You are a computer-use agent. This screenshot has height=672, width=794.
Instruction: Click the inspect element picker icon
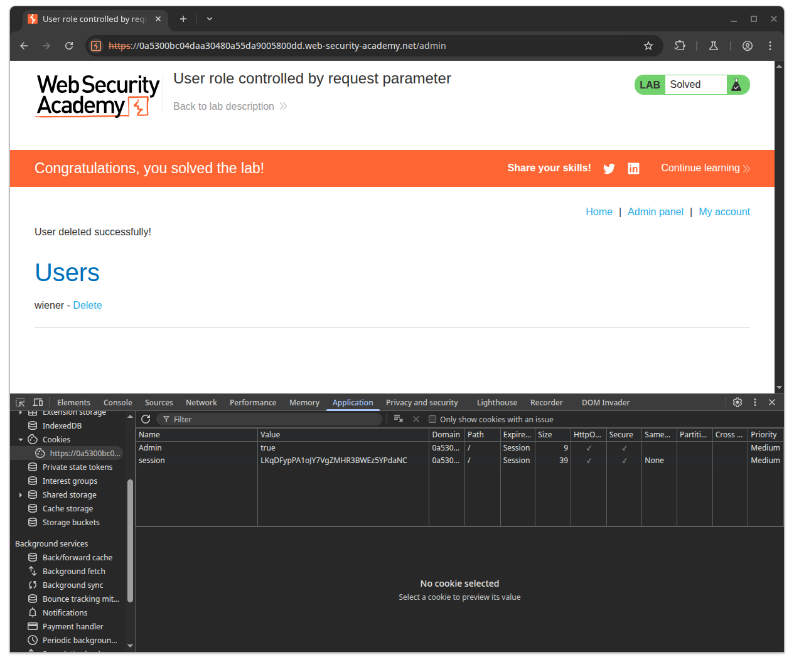20,402
